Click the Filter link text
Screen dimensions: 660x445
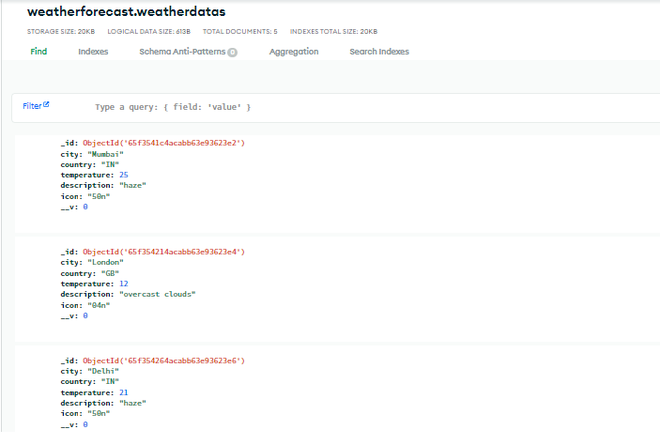click(31, 105)
